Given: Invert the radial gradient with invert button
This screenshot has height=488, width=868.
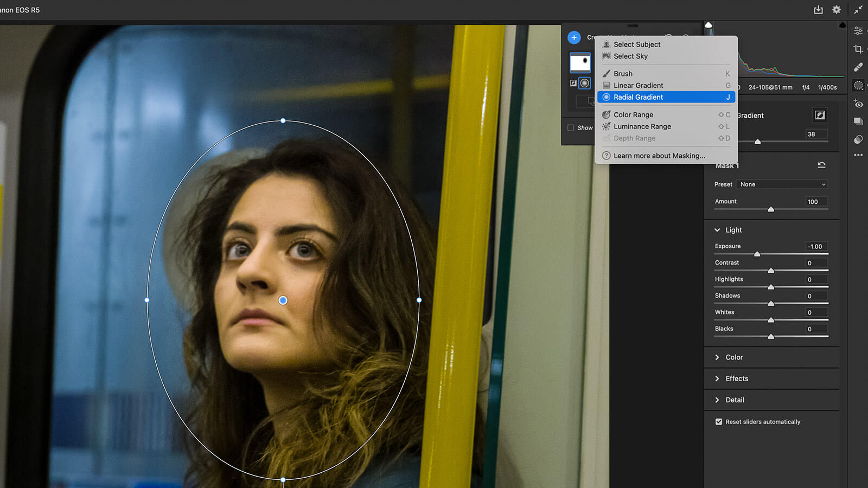Looking at the screenshot, I should click(820, 115).
